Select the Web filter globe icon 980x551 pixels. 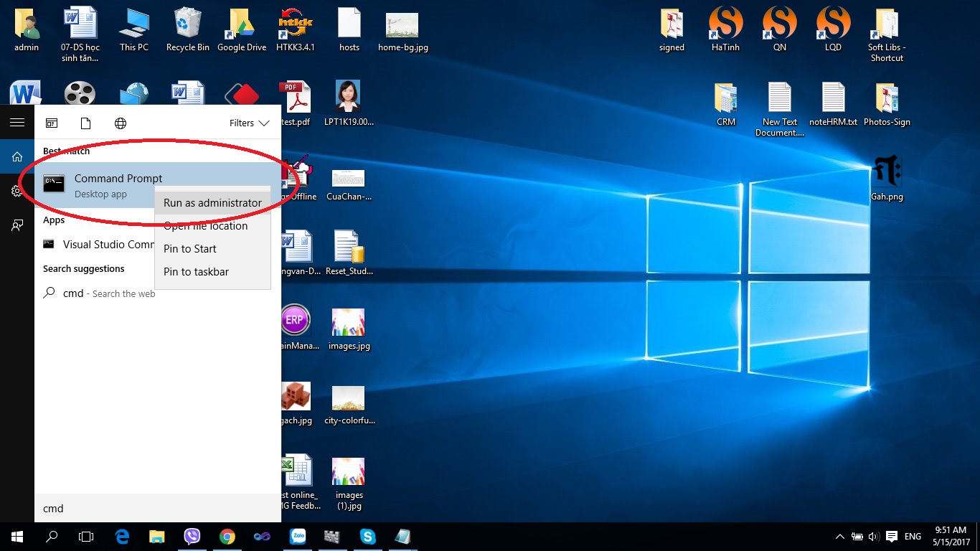pos(121,123)
